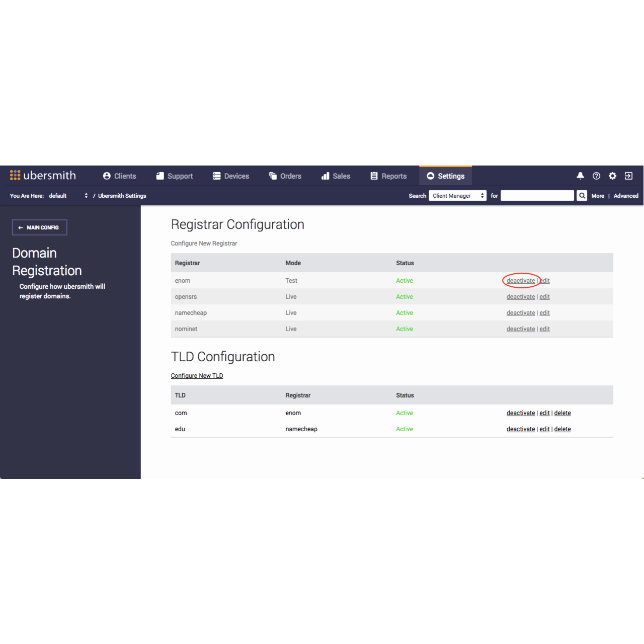The width and height of the screenshot is (644, 644).
Task: Open settings via the gear icon
Action: pos(612,176)
